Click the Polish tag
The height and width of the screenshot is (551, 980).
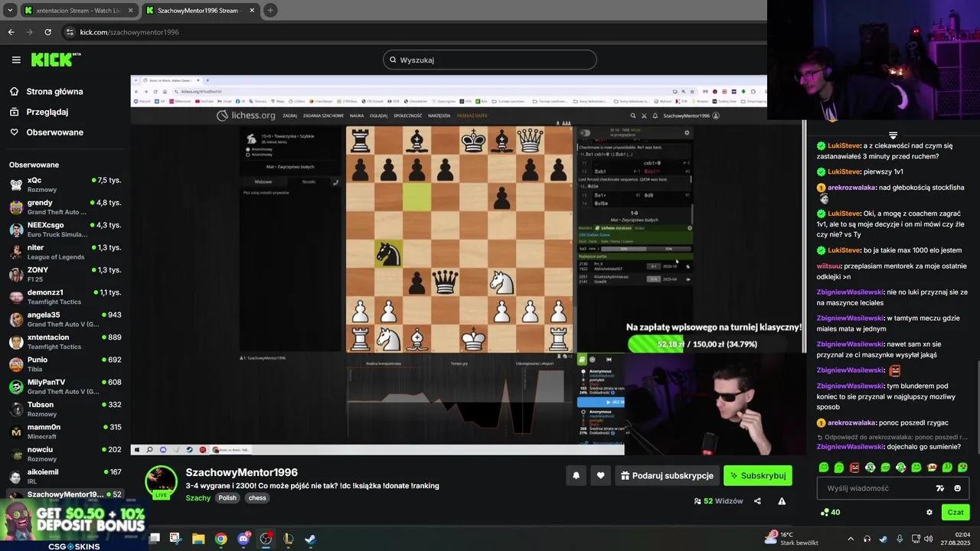[227, 497]
